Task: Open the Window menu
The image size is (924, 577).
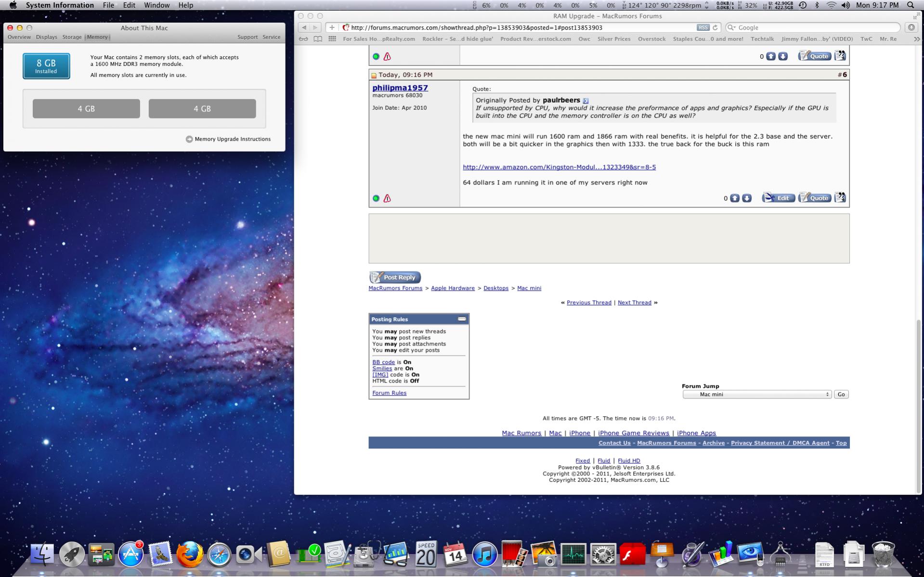Action: tap(157, 5)
